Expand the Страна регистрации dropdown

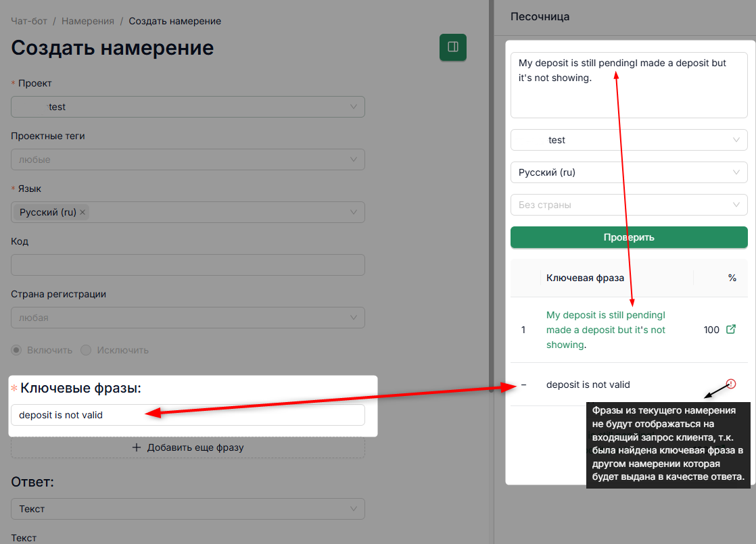(x=188, y=318)
